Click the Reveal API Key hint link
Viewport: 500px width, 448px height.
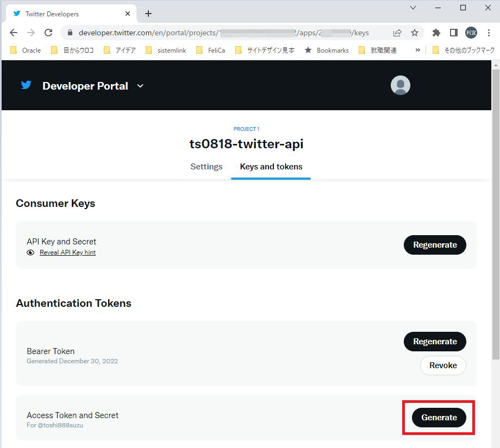pyautogui.click(x=67, y=253)
